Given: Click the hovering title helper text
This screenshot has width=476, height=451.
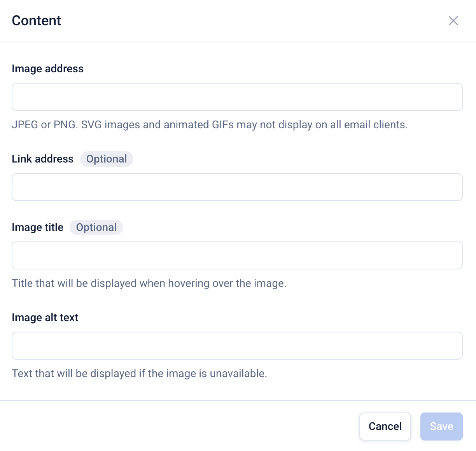Looking at the screenshot, I should (x=149, y=283).
